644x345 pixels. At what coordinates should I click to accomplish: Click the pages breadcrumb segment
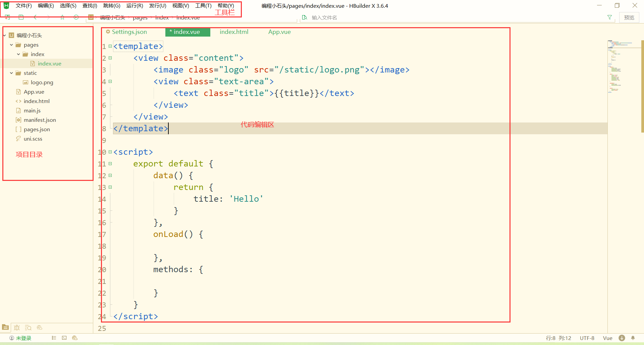pos(140,17)
